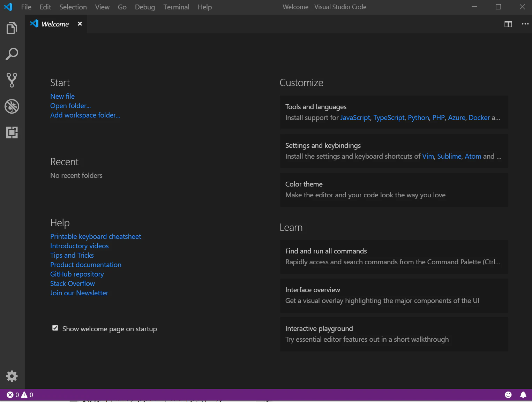
Task: Click Join our Newsletter link
Action: pos(79,293)
